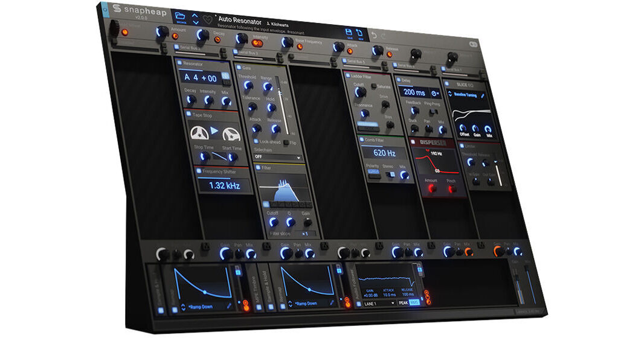
Task: Click the Resonator pitch display A 4 +00
Action: (x=201, y=77)
